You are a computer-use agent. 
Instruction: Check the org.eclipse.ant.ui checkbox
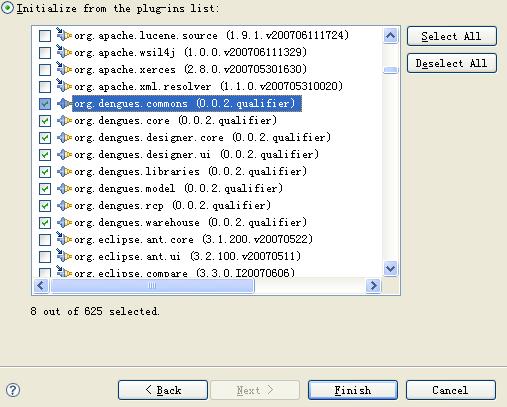tap(45, 257)
